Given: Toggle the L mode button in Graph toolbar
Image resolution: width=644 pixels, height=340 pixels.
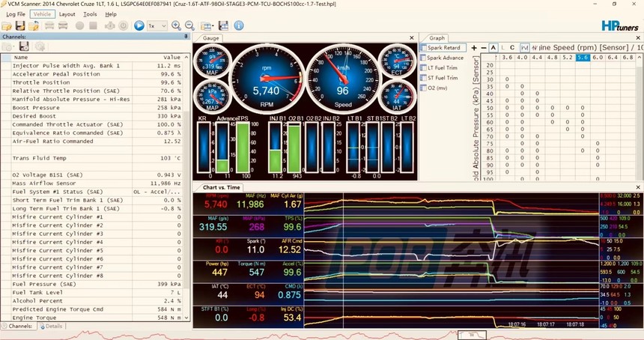Looking at the screenshot, I should (503, 48).
